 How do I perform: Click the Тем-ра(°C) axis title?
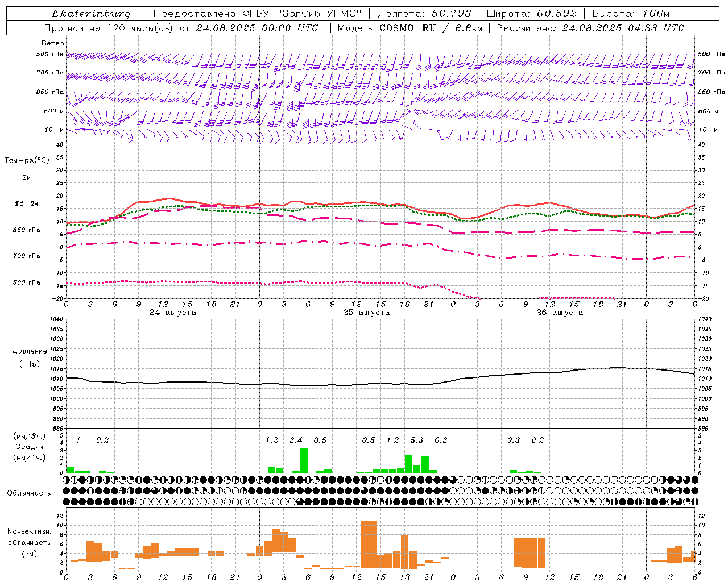point(27,161)
